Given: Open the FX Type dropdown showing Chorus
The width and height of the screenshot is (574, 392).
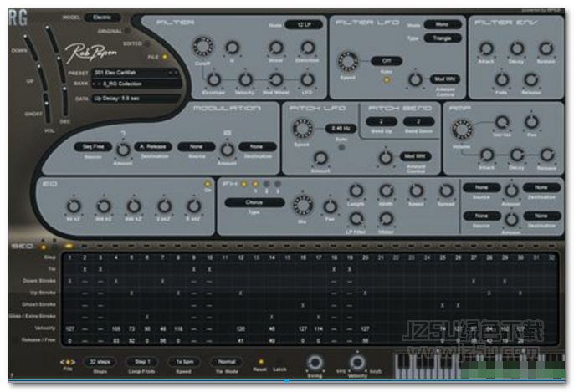Looking at the screenshot, I should [254, 202].
